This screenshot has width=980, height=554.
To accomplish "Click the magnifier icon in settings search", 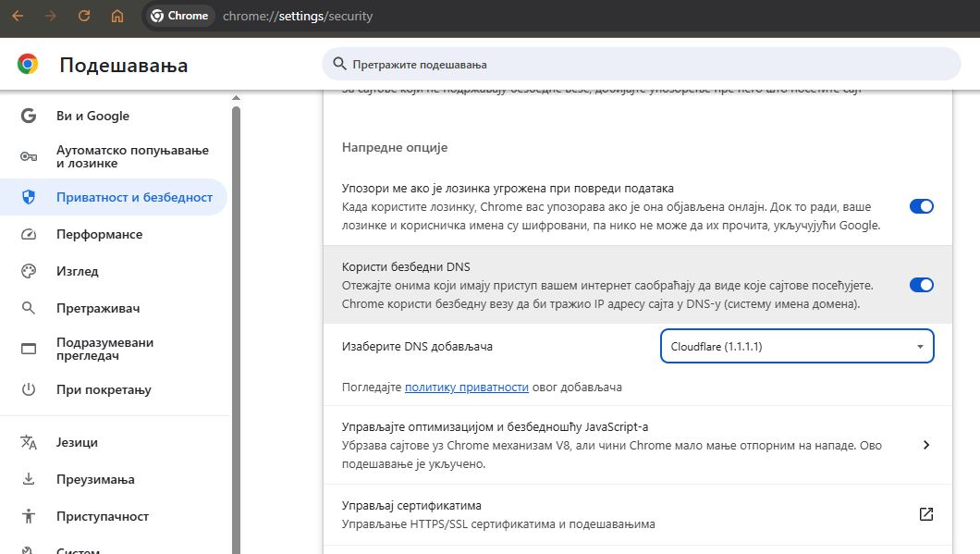I will [x=339, y=64].
